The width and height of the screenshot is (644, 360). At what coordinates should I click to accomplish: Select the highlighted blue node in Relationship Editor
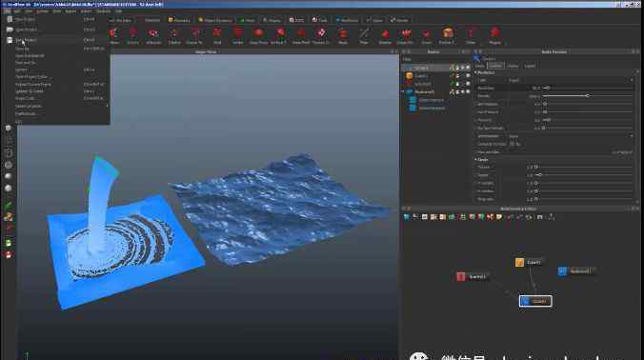tap(535, 301)
